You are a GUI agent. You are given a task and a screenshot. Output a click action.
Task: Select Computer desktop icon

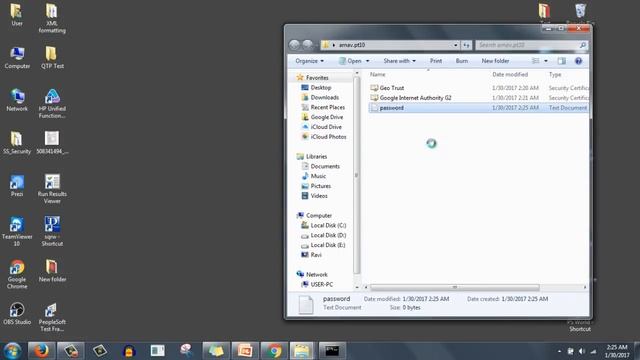(17, 58)
